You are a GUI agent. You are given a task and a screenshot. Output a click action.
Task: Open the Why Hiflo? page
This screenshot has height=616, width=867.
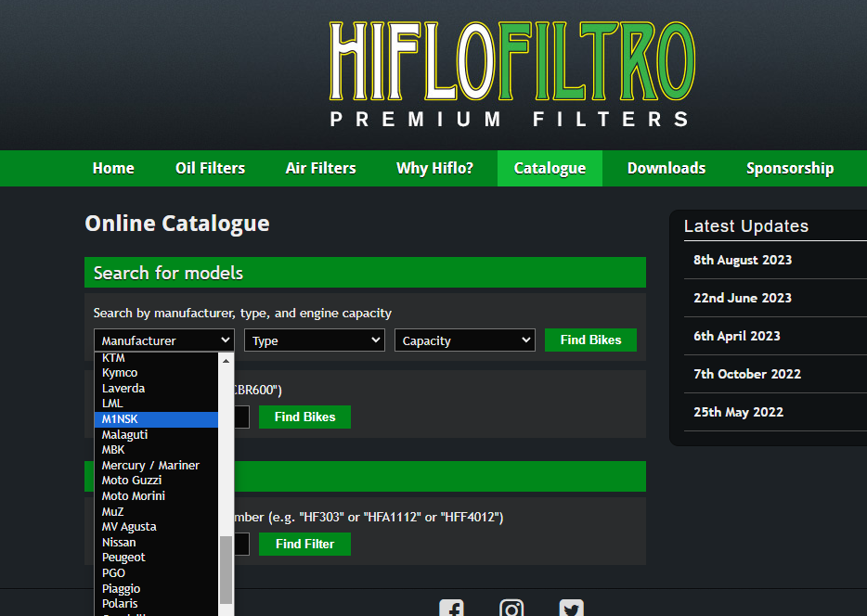(x=434, y=168)
